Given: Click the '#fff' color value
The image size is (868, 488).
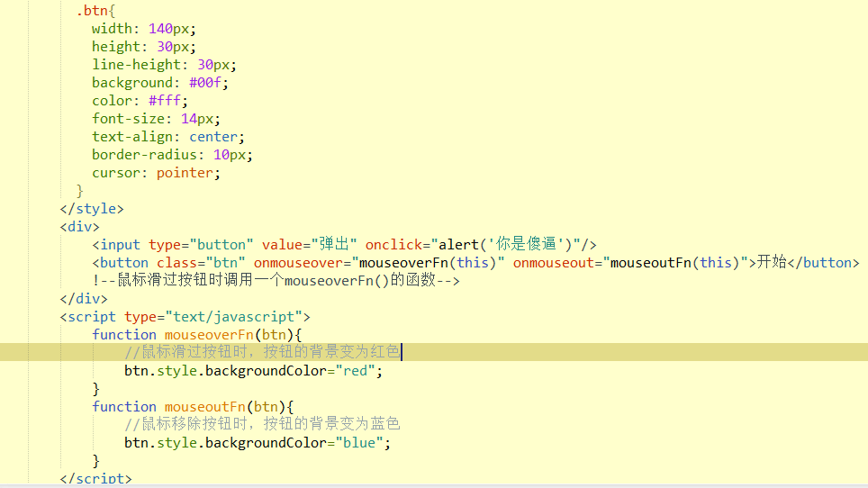Looking at the screenshot, I should (x=165, y=101).
